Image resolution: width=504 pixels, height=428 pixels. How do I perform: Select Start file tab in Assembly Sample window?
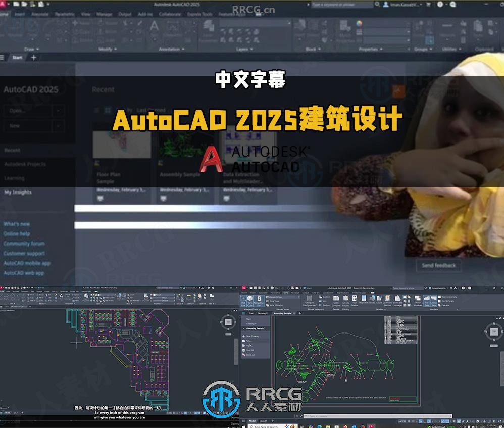click(x=251, y=313)
